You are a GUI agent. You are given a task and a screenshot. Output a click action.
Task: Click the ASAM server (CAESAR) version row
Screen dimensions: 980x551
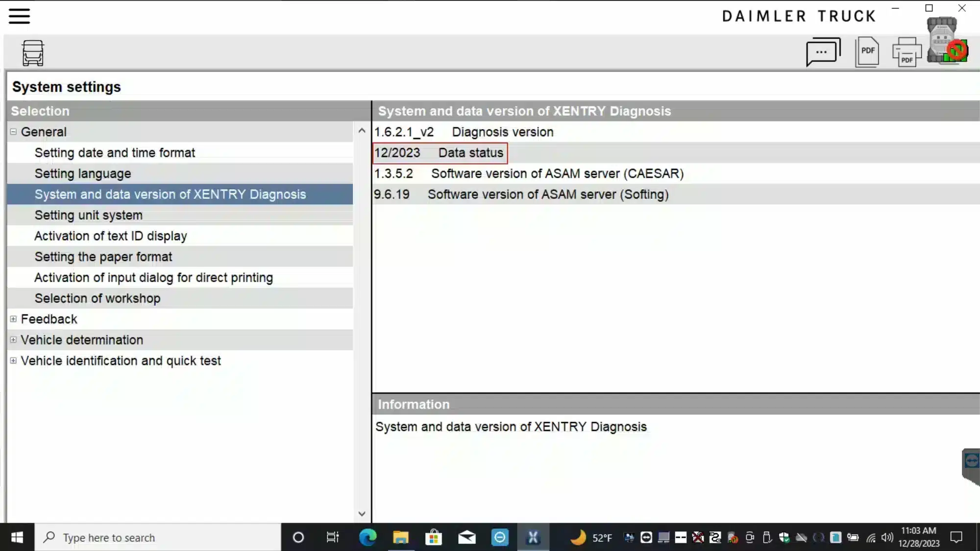(676, 174)
